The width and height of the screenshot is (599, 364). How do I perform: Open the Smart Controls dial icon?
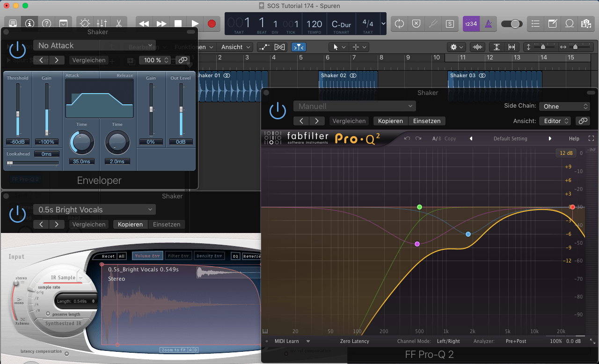coord(85,23)
